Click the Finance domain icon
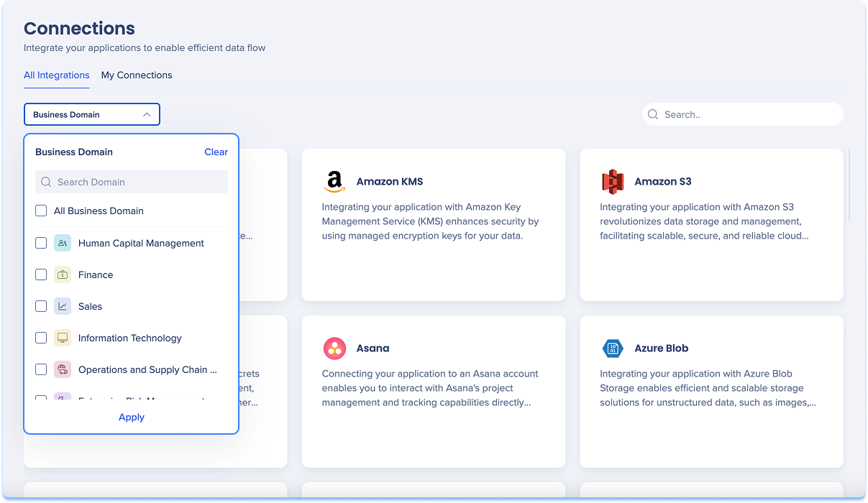The height and width of the screenshot is (503, 868). tap(63, 274)
